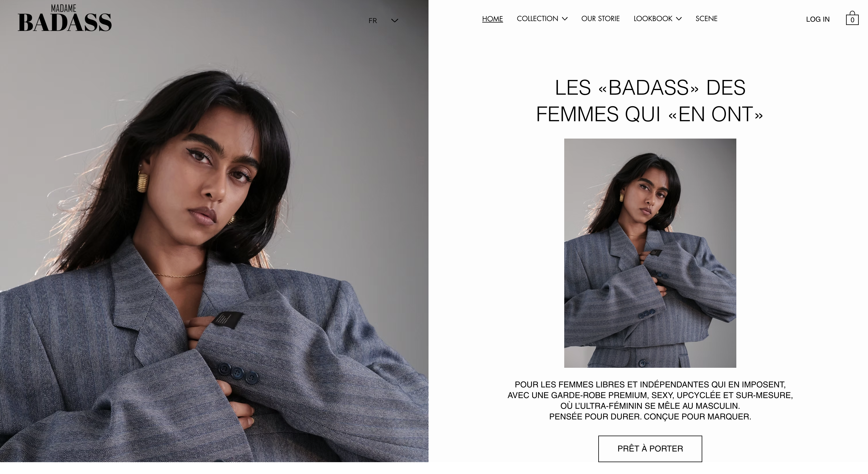This screenshot has height=474, width=868.
Task: Click the Madame Badass logo
Action: coord(64,18)
